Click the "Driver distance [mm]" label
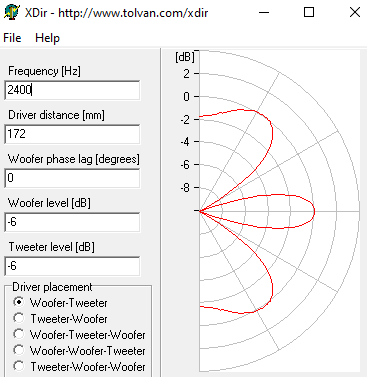The width and height of the screenshot is (367, 377). [56, 115]
